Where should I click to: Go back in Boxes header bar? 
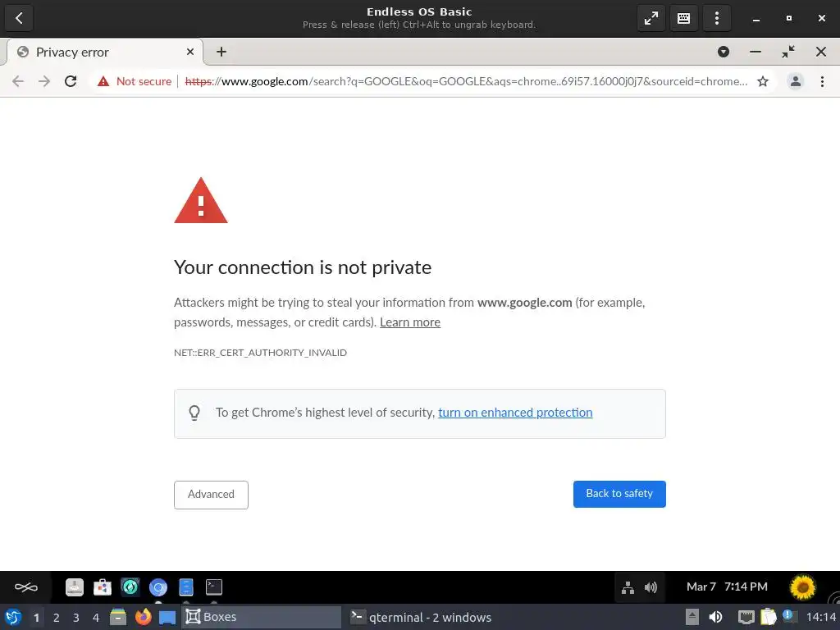coord(19,18)
